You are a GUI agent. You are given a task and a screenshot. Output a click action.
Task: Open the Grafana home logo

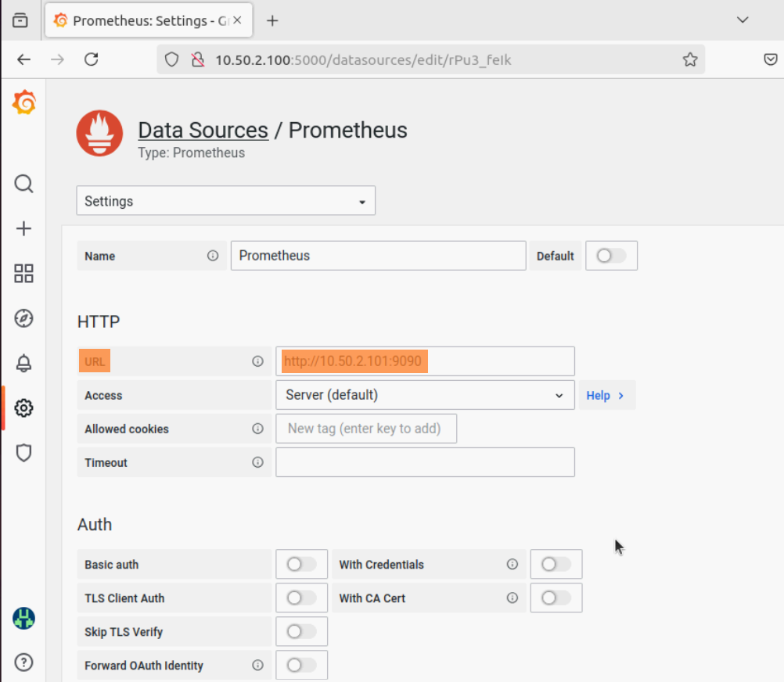coord(24,102)
